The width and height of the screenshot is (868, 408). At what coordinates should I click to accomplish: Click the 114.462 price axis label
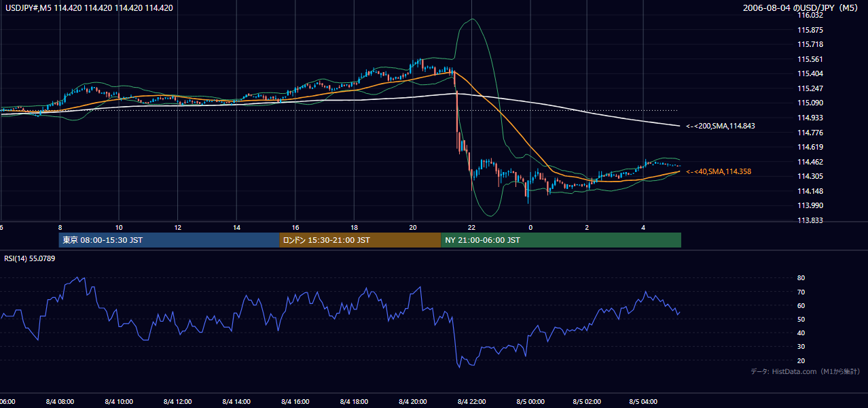pos(812,162)
